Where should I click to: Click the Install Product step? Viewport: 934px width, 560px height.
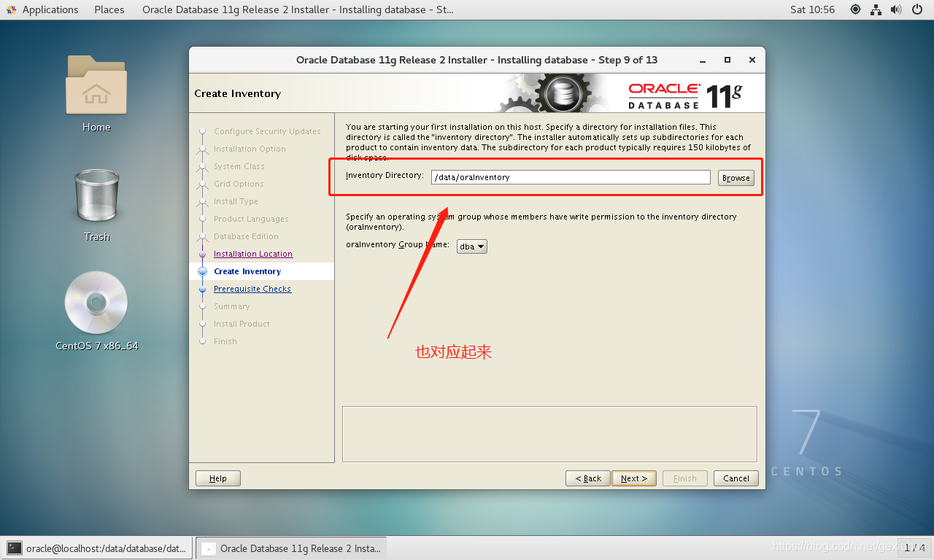coord(242,324)
